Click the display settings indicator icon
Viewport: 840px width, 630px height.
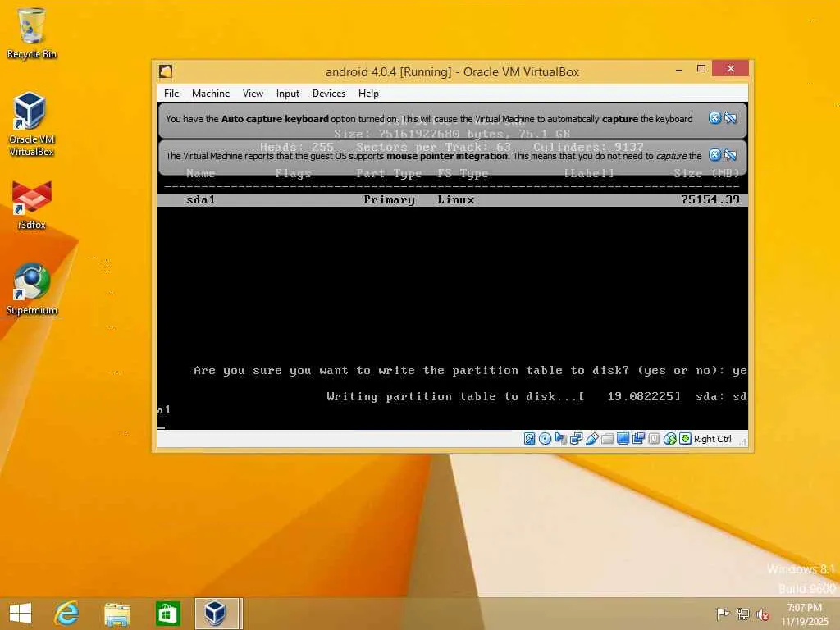coord(623,439)
